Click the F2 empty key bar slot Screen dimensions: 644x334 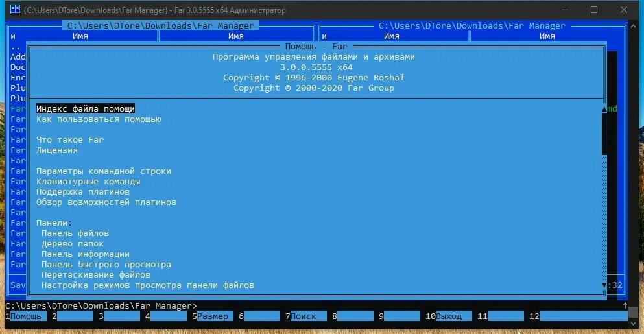72,316
